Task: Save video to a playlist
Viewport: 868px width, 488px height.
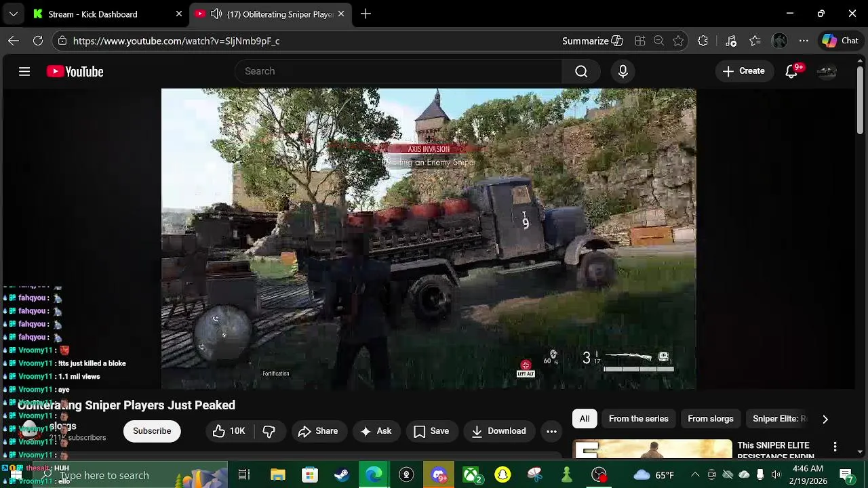Action: [431, 431]
